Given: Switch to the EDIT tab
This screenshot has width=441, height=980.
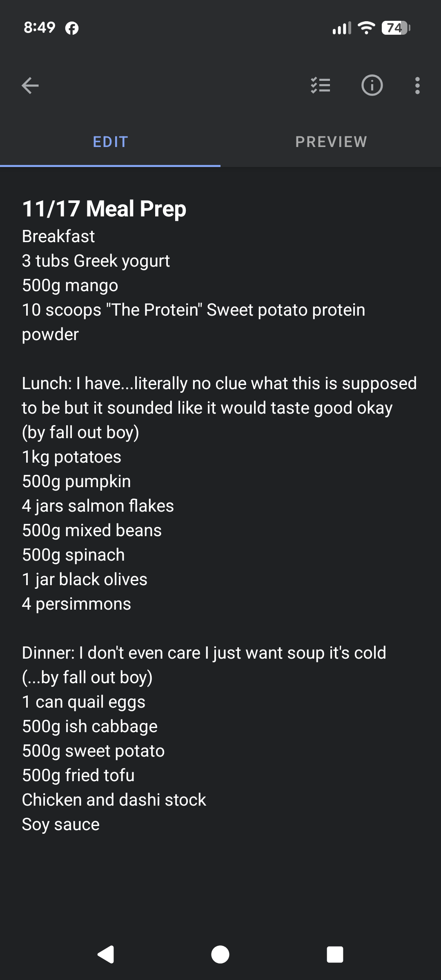Looking at the screenshot, I should point(110,142).
